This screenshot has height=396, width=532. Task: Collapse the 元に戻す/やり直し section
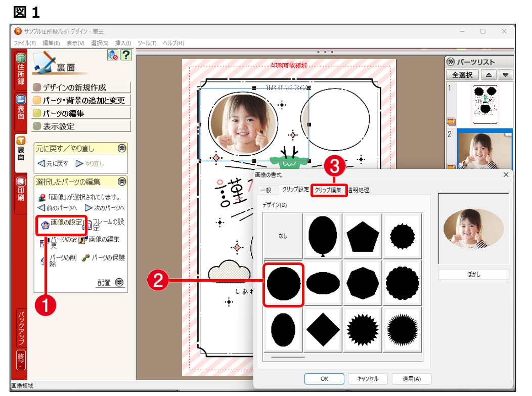click(x=121, y=149)
